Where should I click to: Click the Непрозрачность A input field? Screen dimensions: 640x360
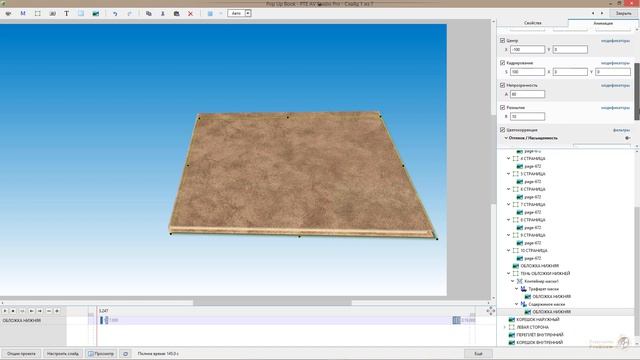(x=527, y=94)
